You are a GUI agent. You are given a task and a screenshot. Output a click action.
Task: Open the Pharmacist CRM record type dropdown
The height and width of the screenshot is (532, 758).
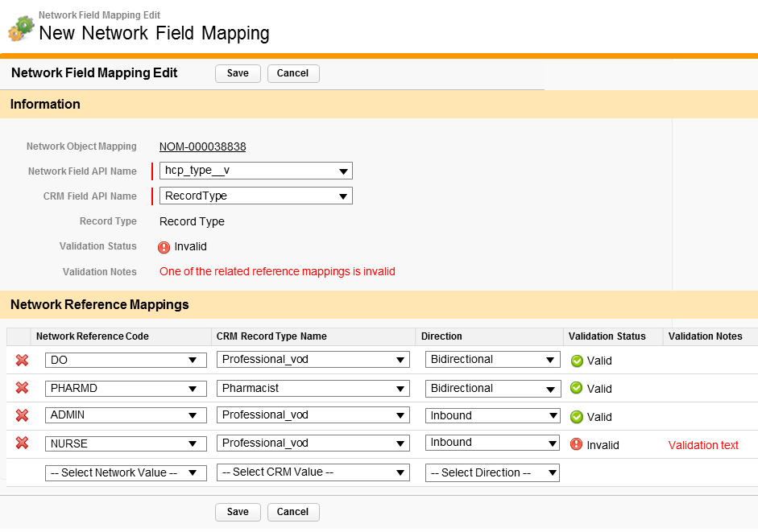tap(313, 388)
